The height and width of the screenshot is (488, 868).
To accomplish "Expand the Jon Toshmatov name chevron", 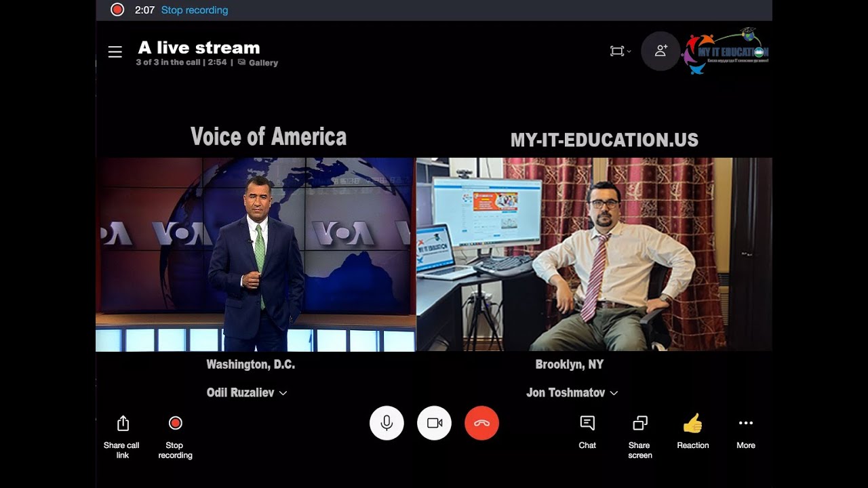I will 614,393.
